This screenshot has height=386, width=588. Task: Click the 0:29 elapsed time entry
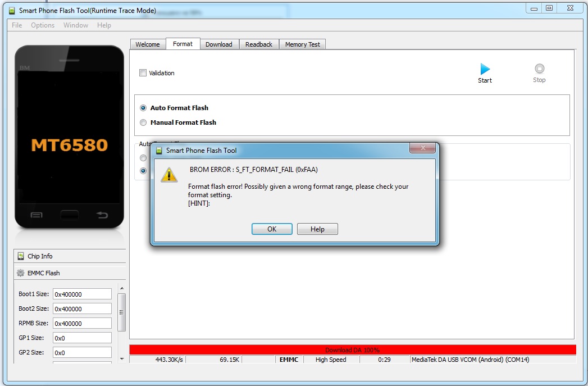click(384, 360)
